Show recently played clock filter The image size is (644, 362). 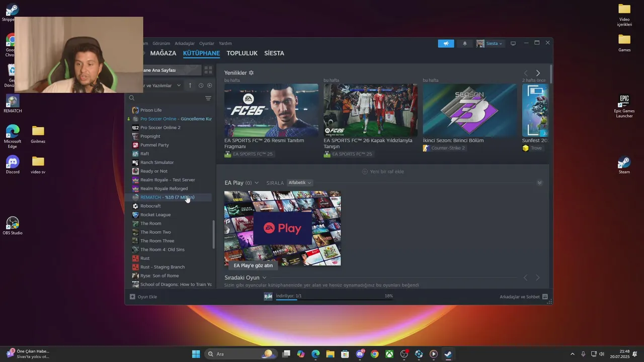coord(201,85)
